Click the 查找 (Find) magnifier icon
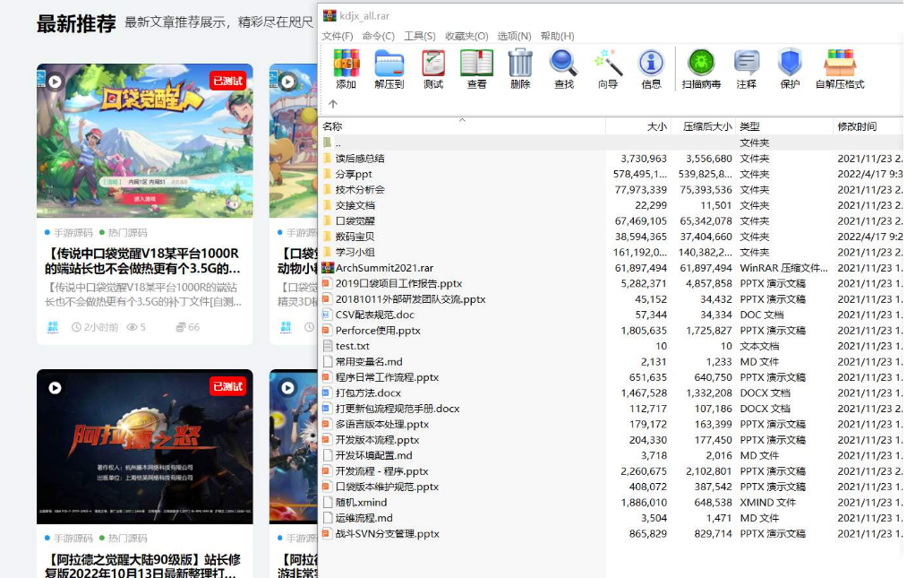The image size is (924, 578). click(x=563, y=68)
